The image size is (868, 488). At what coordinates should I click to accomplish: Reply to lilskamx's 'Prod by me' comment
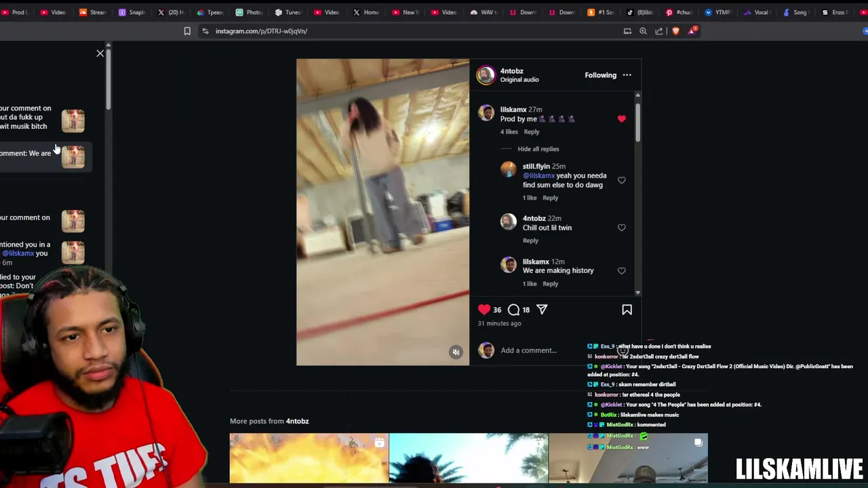click(532, 132)
